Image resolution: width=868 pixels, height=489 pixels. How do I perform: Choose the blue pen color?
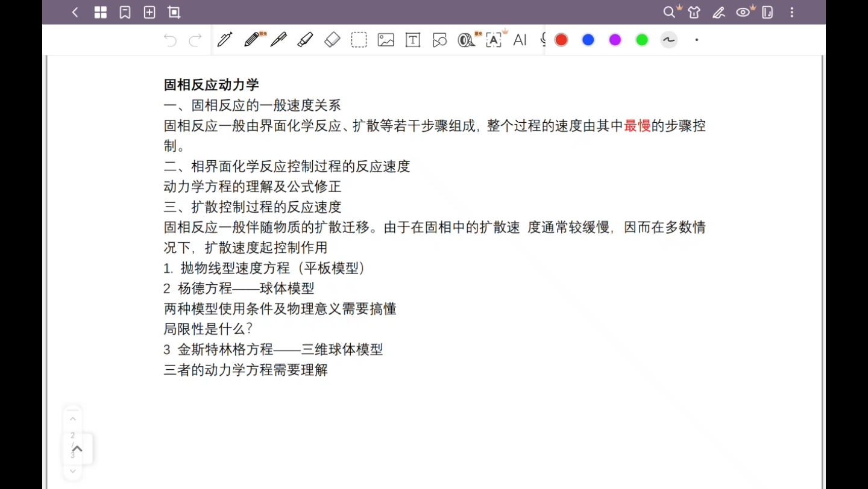point(588,40)
